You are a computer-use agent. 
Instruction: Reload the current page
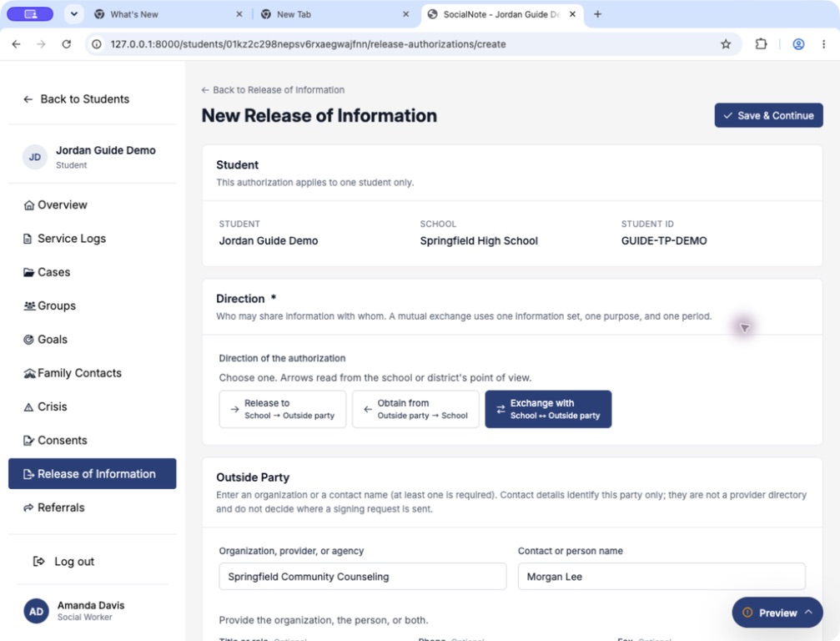[x=67, y=44]
